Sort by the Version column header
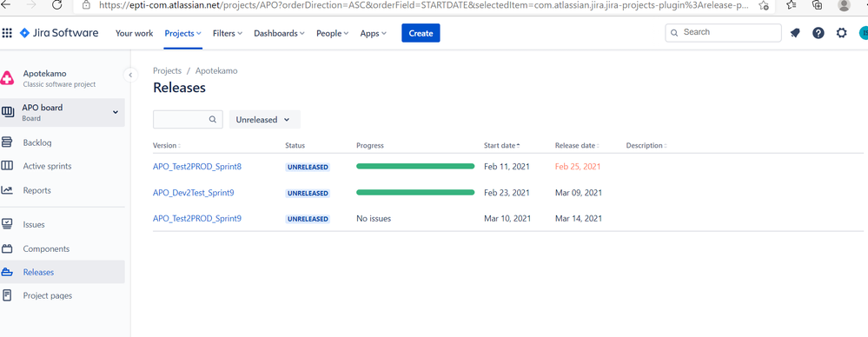 [167, 146]
